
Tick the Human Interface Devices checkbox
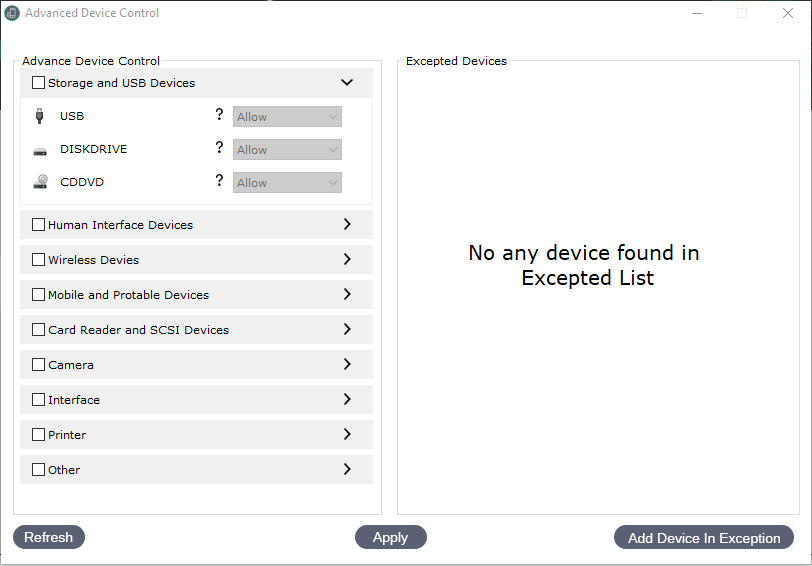tap(39, 225)
